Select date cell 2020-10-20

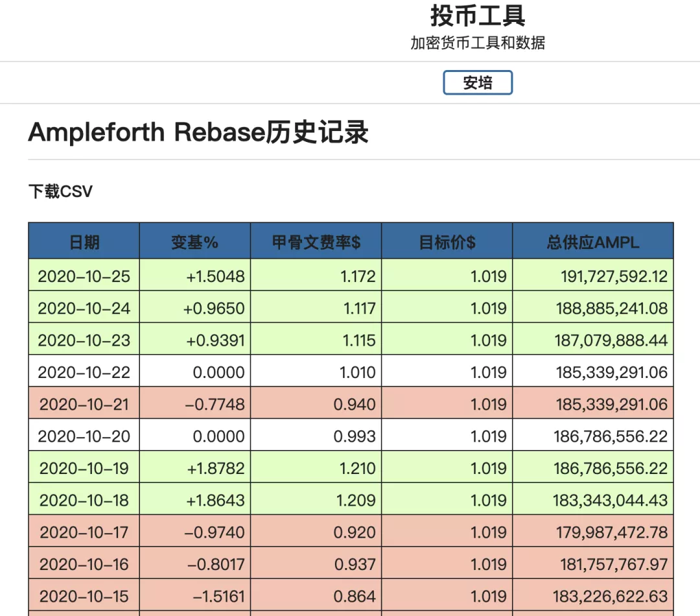click(x=84, y=436)
